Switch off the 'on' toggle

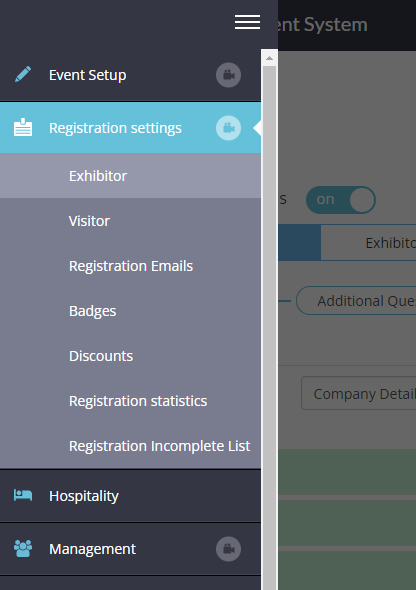tap(340, 200)
